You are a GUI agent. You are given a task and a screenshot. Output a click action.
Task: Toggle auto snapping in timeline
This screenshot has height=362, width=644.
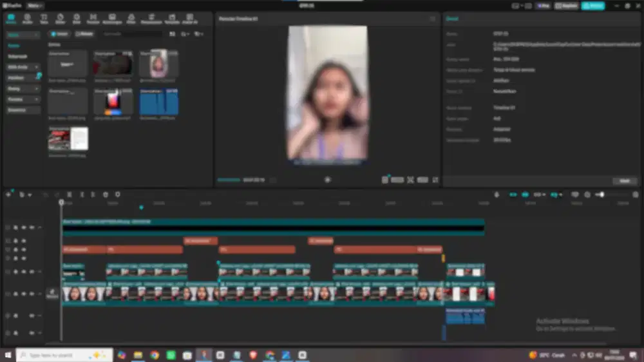click(526, 195)
